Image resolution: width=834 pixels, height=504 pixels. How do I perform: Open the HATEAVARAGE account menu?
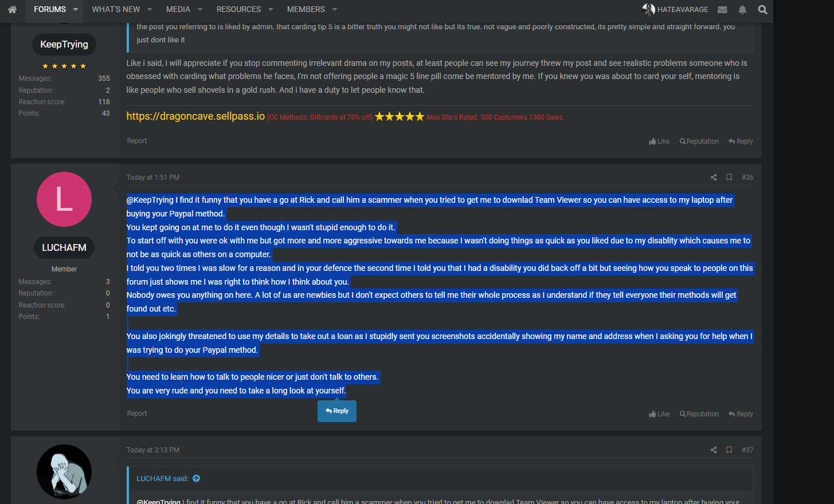(675, 10)
